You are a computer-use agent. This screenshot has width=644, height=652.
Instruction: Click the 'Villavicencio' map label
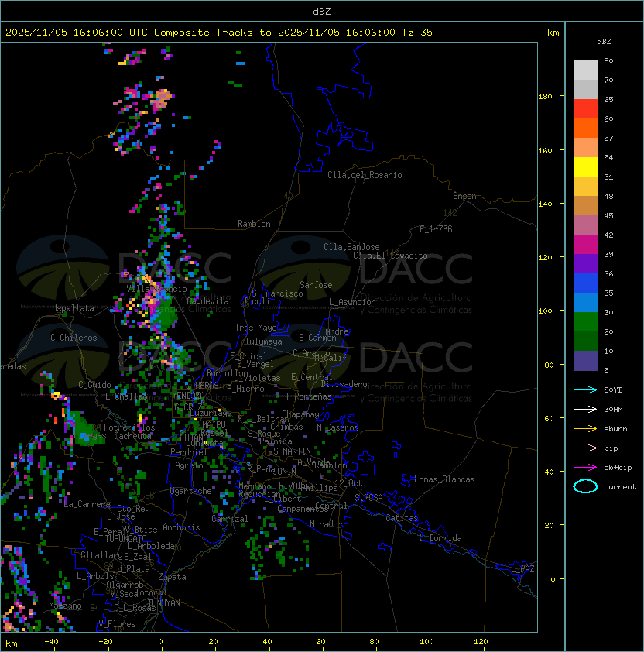(x=156, y=289)
